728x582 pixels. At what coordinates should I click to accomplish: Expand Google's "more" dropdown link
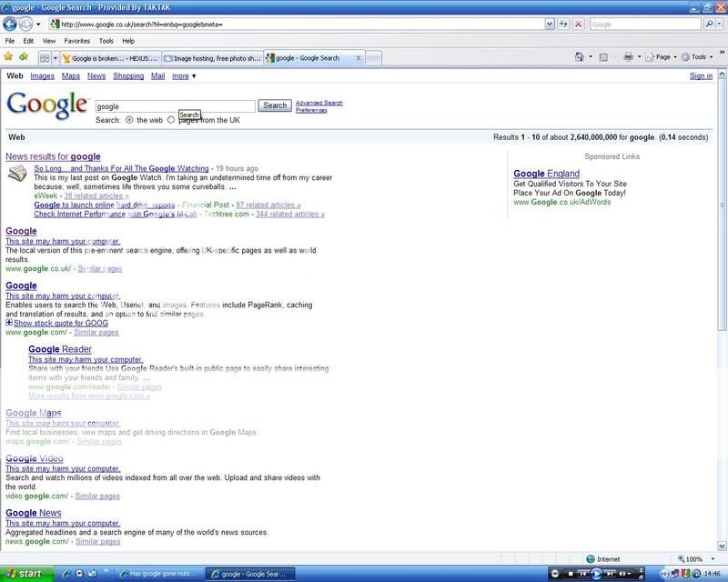pyautogui.click(x=184, y=76)
